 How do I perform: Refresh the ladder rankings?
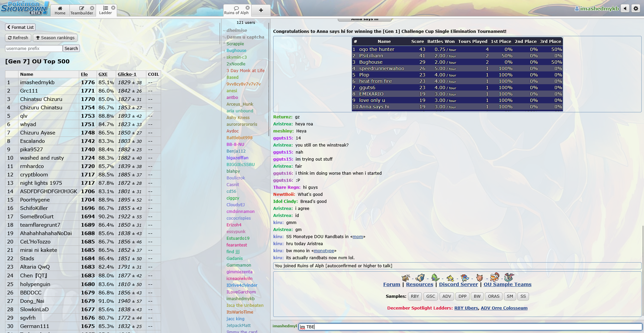point(18,38)
